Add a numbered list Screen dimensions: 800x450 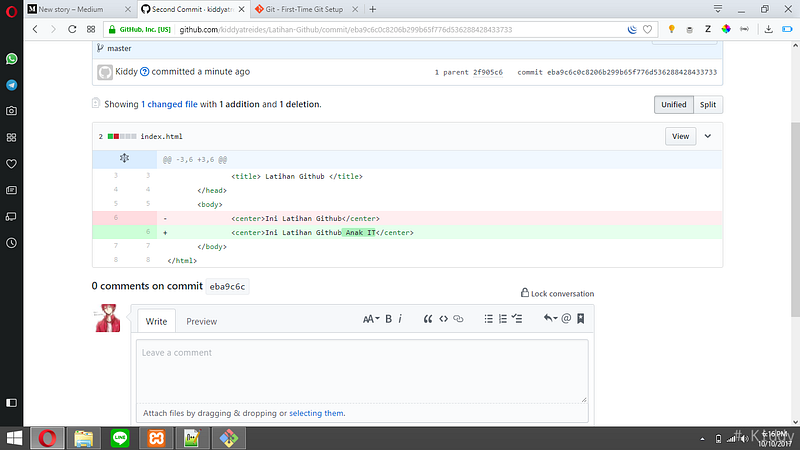pos(503,319)
